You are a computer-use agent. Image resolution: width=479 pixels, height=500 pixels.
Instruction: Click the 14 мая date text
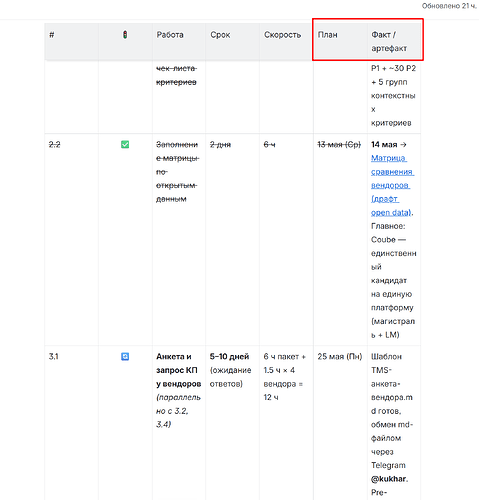384,145
